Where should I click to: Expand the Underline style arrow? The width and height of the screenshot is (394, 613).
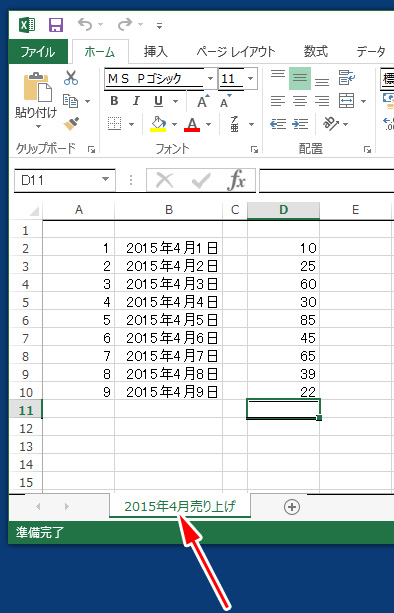coord(176,102)
